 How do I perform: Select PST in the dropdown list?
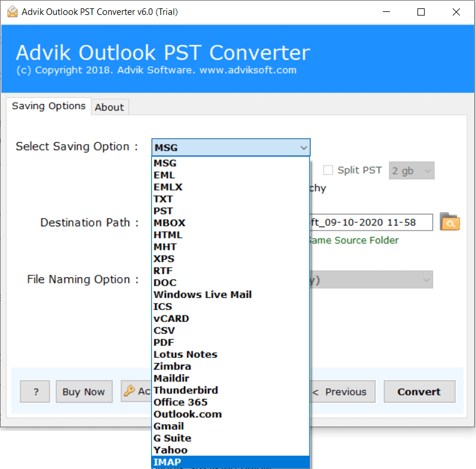click(231, 211)
